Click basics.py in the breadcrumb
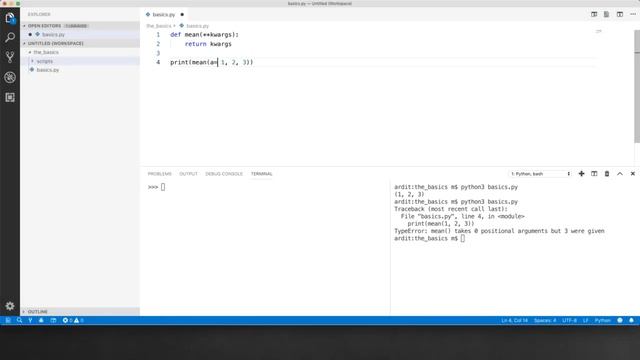640x360 pixels. 198,26
